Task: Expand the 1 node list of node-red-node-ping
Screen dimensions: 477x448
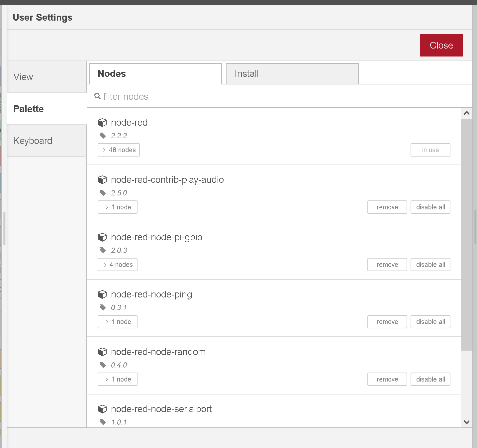Action: [118, 322]
